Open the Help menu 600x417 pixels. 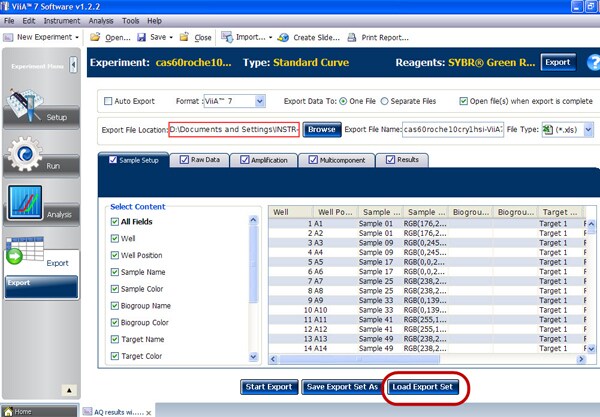coord(155,21)
